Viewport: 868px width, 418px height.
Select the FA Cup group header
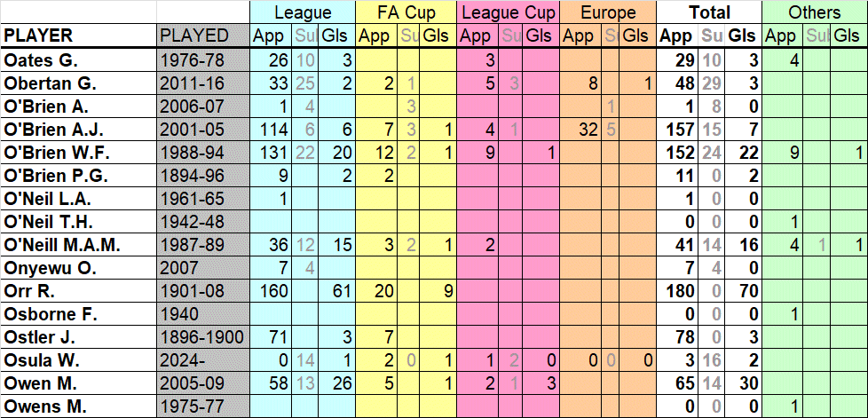[x=406, y=12]
